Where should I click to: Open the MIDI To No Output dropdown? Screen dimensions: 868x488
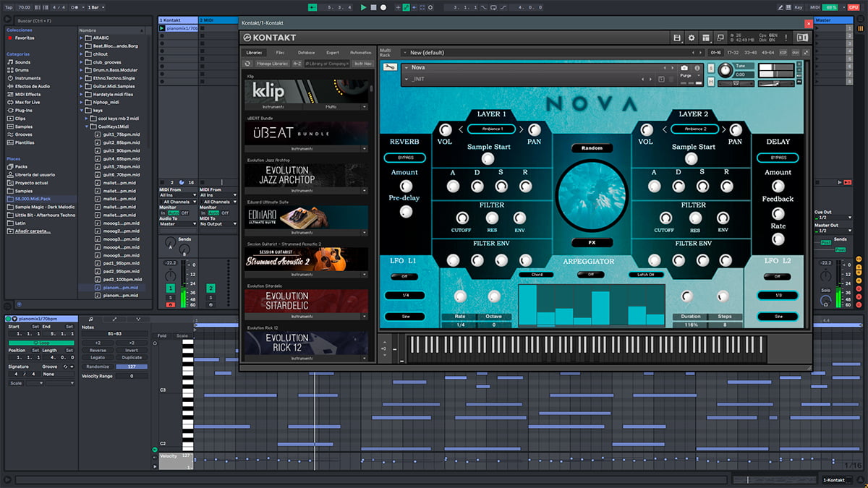tap(218, 224)
